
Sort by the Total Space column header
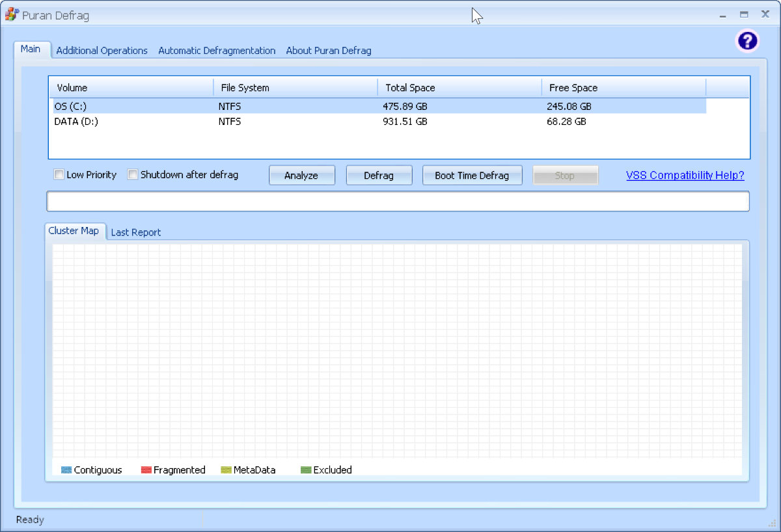pyautogui.click(x=459, y=87)
